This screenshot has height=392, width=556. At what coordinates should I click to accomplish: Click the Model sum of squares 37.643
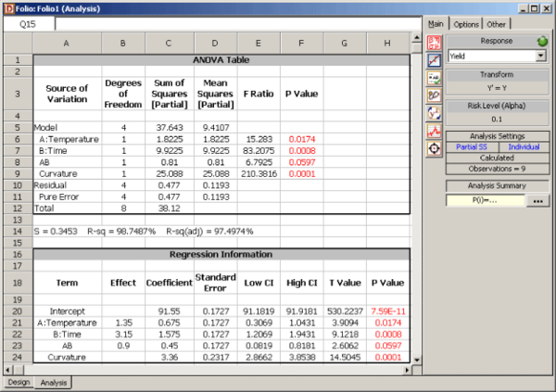pos(170,127)
